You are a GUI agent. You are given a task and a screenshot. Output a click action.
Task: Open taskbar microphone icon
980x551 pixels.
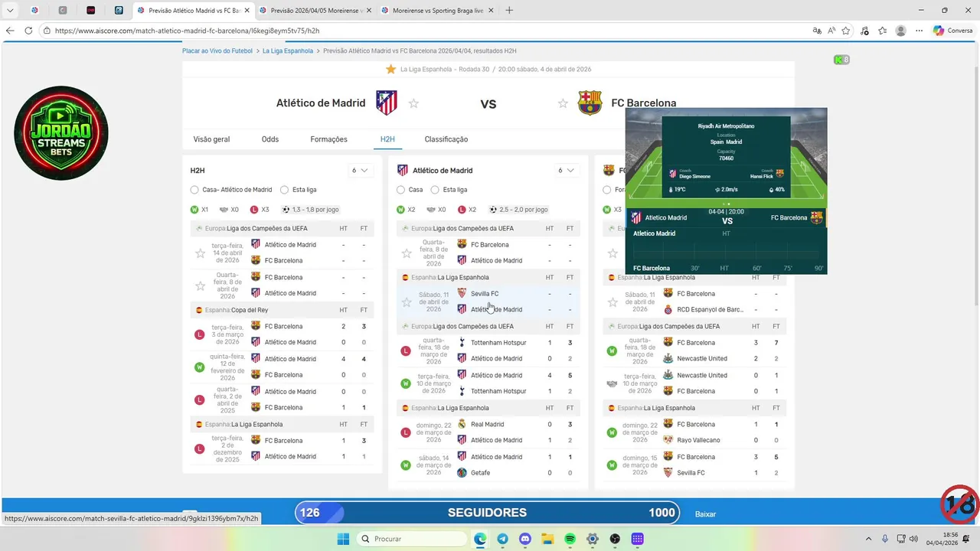[x=885, y=539]
